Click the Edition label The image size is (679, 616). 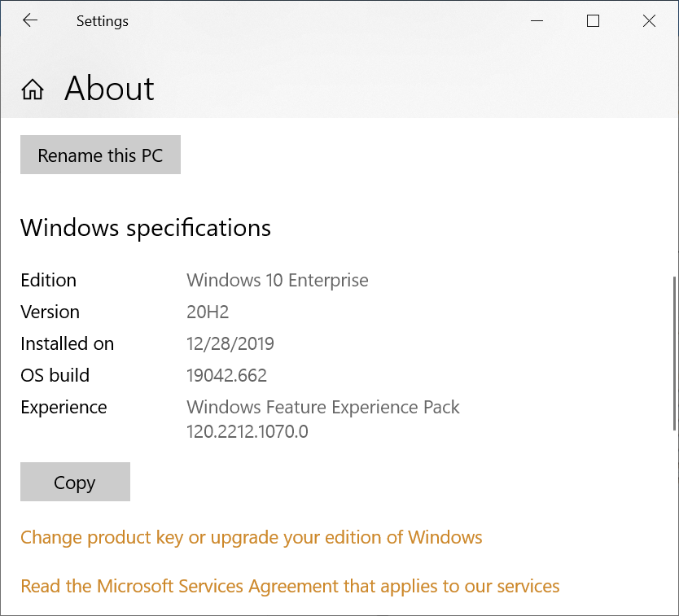(49, 280)
